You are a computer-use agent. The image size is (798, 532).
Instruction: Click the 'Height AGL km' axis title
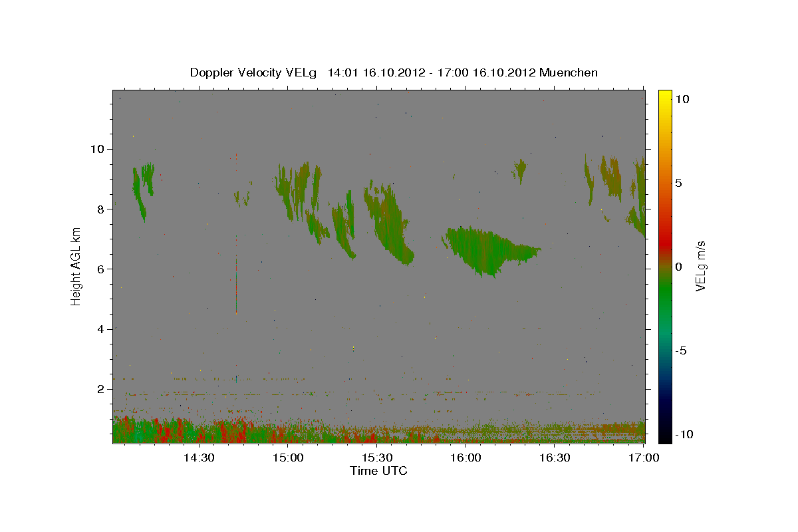[76, 266]
